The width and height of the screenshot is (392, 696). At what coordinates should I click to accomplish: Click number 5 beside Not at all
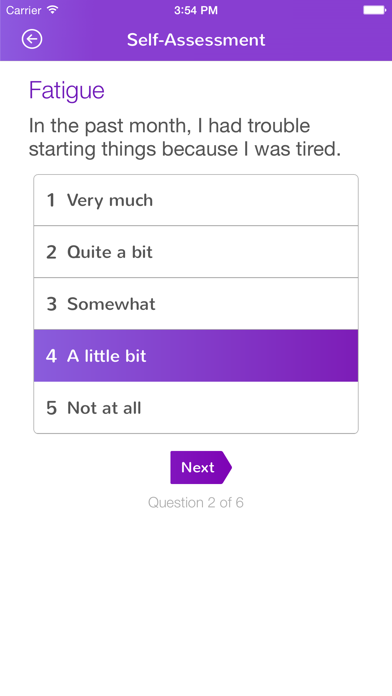(x=51, y=408)
